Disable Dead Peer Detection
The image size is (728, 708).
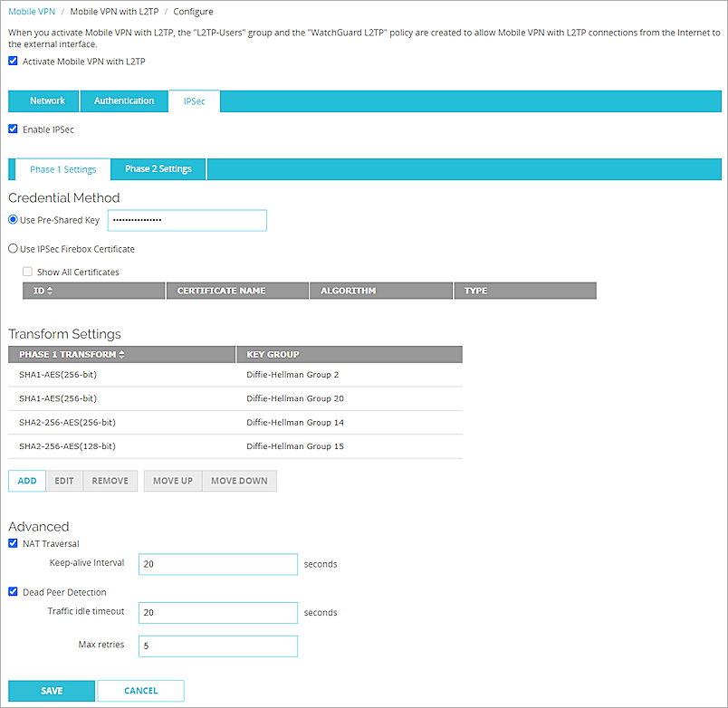click(x=12, y=591)
